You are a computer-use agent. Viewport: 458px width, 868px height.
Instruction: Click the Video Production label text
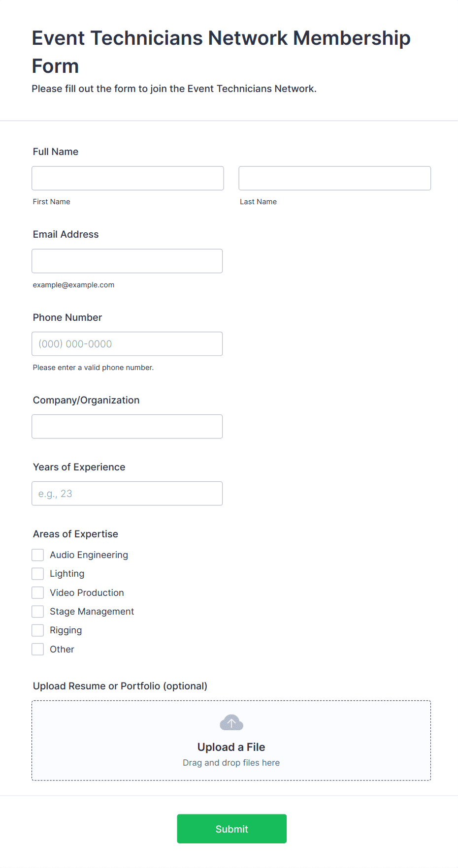click(87, 593)
